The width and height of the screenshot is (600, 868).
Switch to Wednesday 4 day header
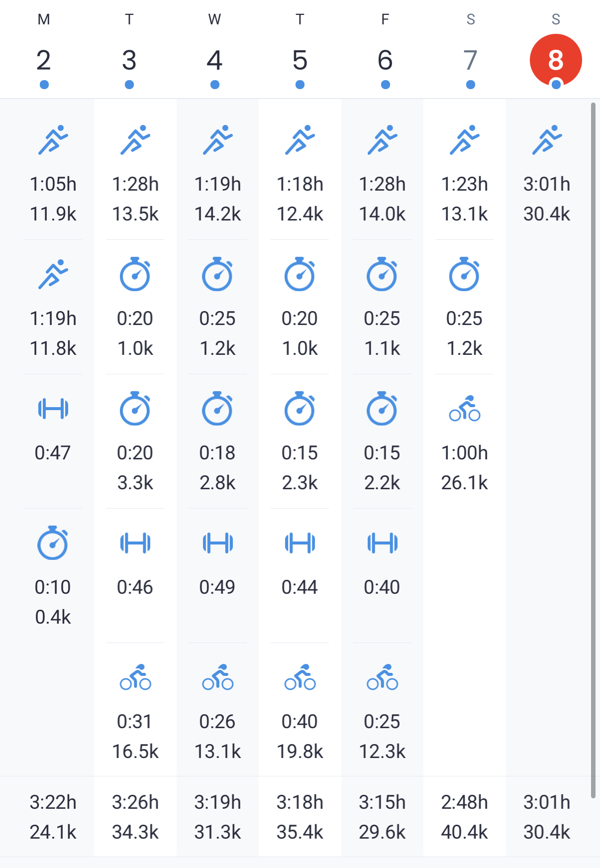214,60
